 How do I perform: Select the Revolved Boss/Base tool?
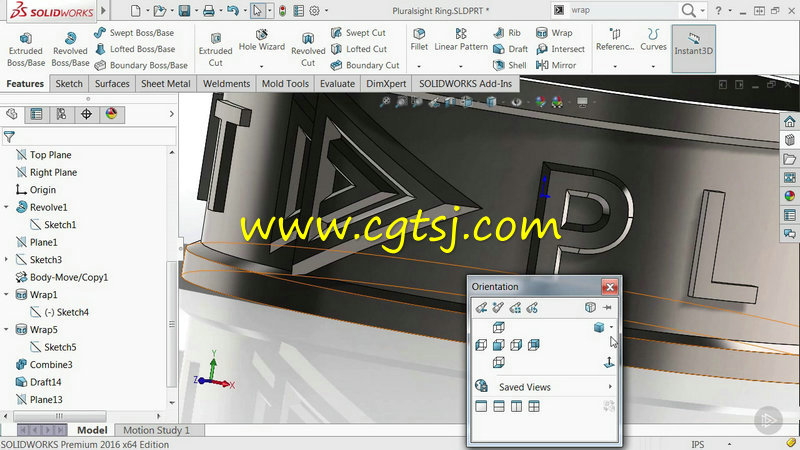(70, 50)
